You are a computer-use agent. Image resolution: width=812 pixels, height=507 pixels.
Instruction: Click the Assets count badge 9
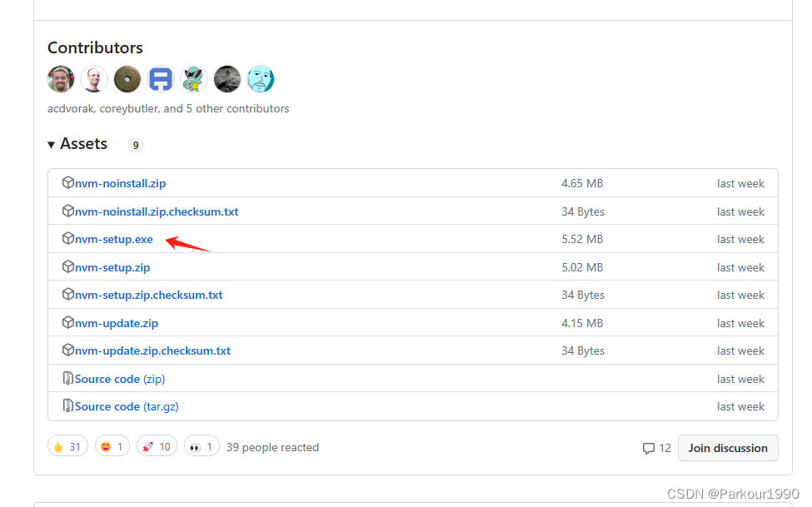click(x=136, y=145)
